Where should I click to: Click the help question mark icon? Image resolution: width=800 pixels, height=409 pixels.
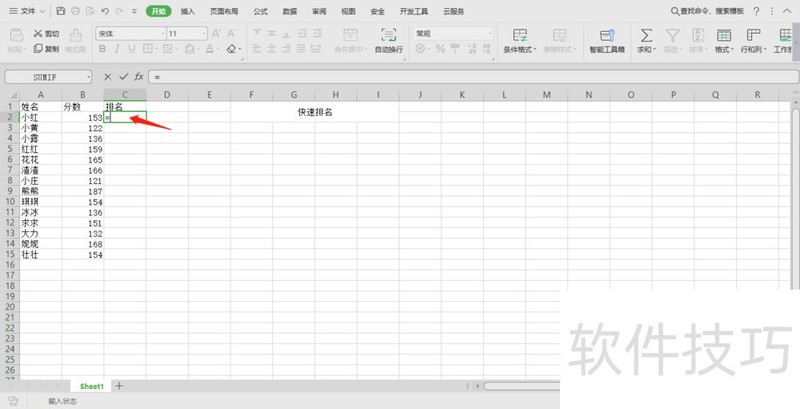click(x=757, y=11)
